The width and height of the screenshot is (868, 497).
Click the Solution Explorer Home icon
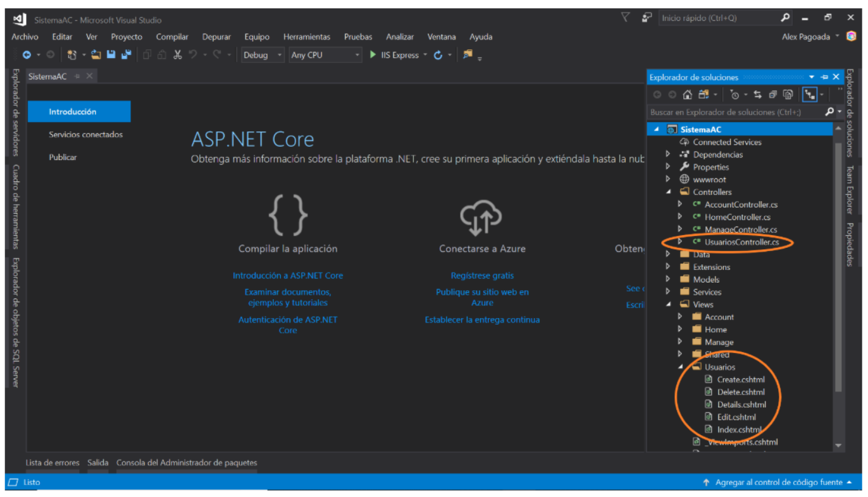[688, 95]
